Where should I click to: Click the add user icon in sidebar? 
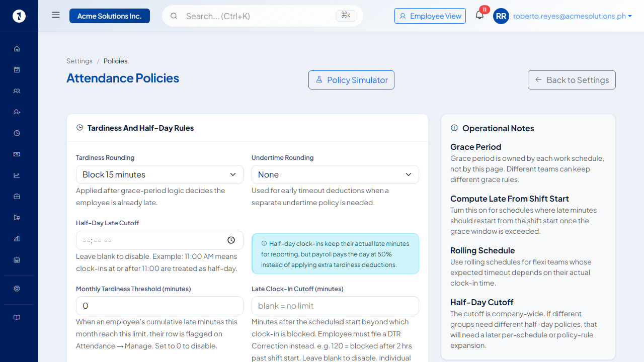(x=17, y=112)
